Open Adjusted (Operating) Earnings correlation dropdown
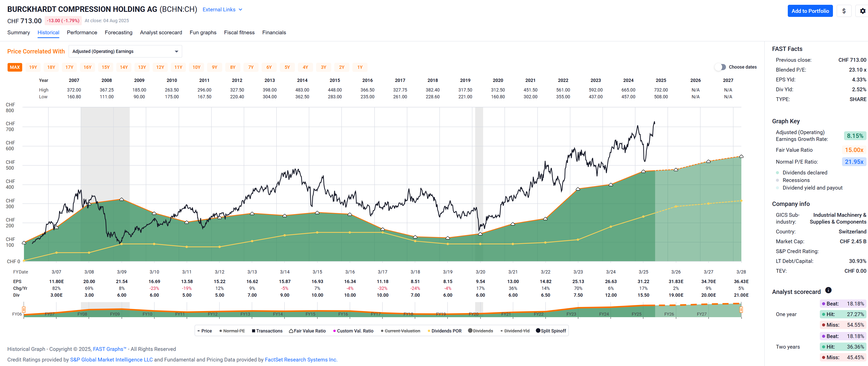 (x=125, y=51)
